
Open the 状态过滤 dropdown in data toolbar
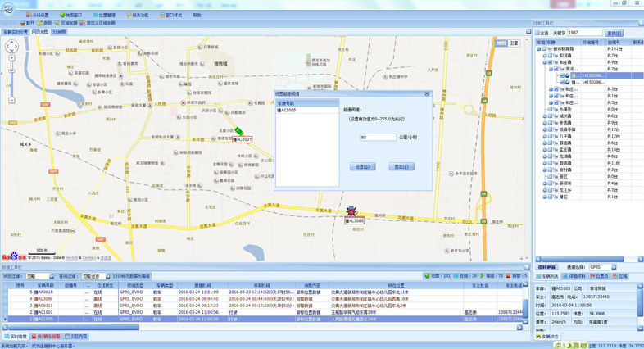coord(51,277)
